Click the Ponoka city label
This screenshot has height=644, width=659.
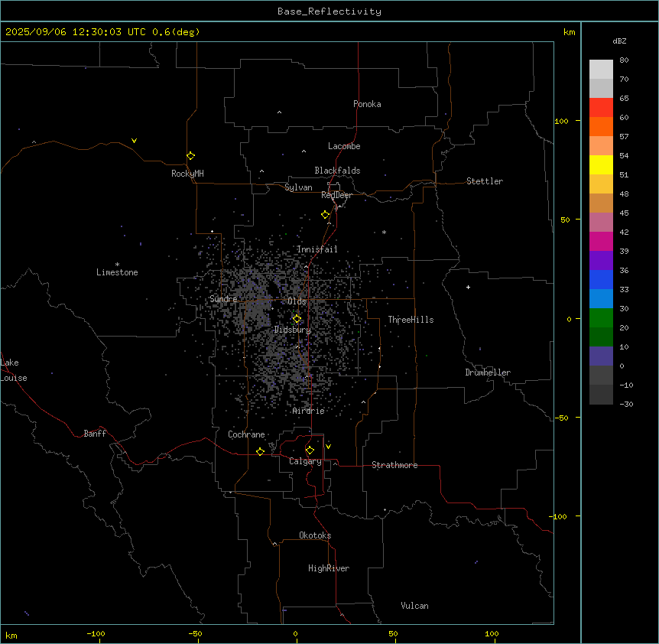click(367, 104)
